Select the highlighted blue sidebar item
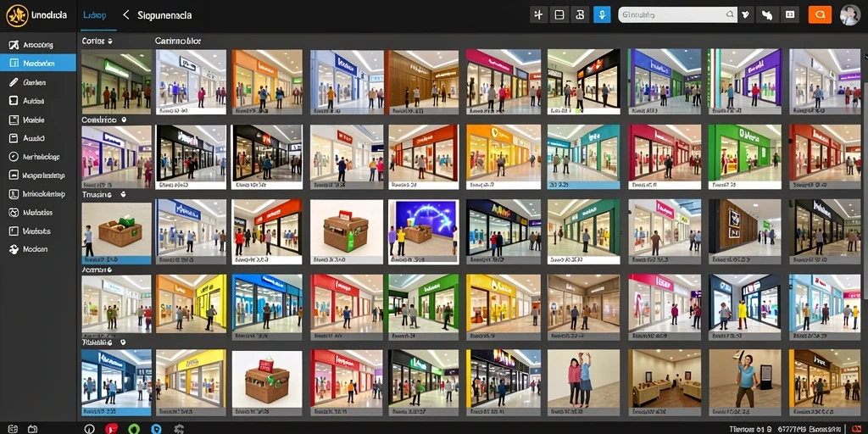 pos(38,63)
